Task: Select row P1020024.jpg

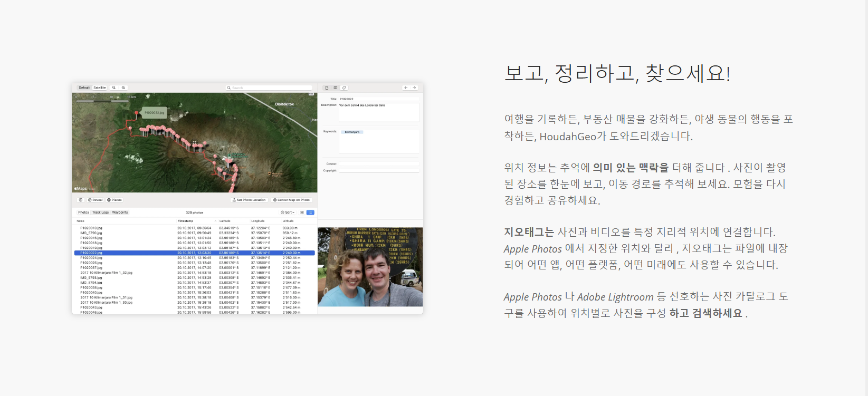Action: click(195, 258)
